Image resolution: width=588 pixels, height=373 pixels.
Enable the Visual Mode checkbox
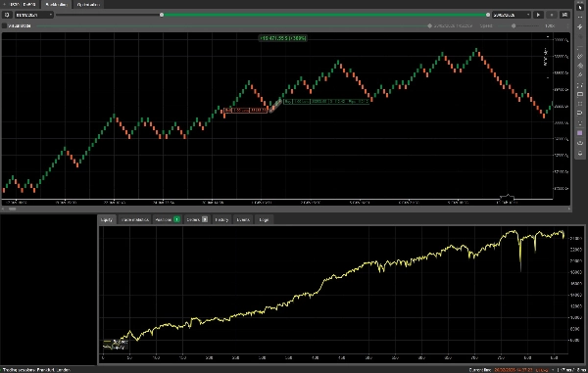point(5,25)
